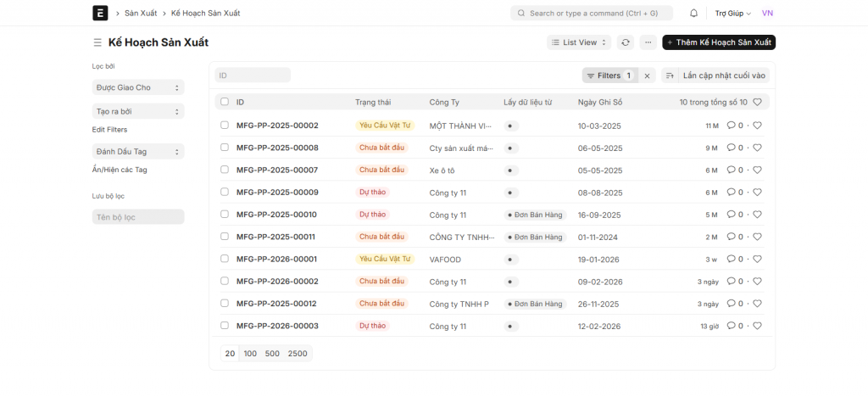This screenshot has height=397, width=868.
Task: Click the Trạng thái column header
Action: (373, 103)
